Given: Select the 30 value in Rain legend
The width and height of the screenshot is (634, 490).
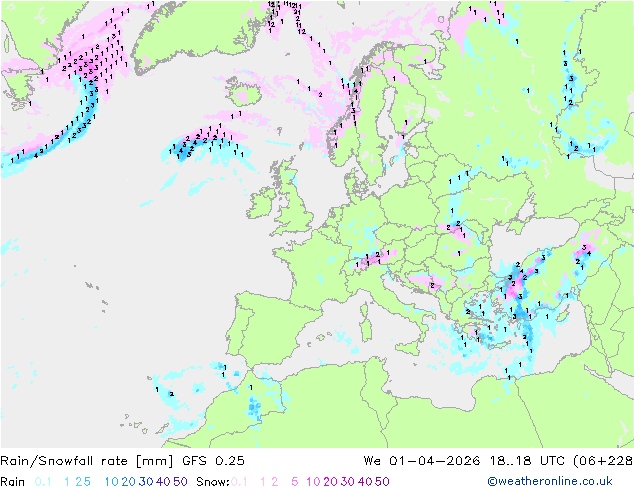Looking at the screenshot, I should [146, 482].
